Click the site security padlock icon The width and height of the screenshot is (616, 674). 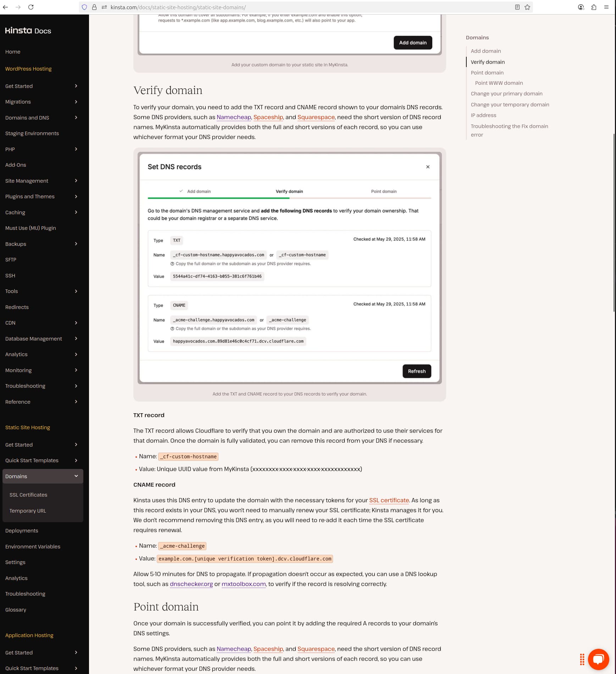[94, 7]
